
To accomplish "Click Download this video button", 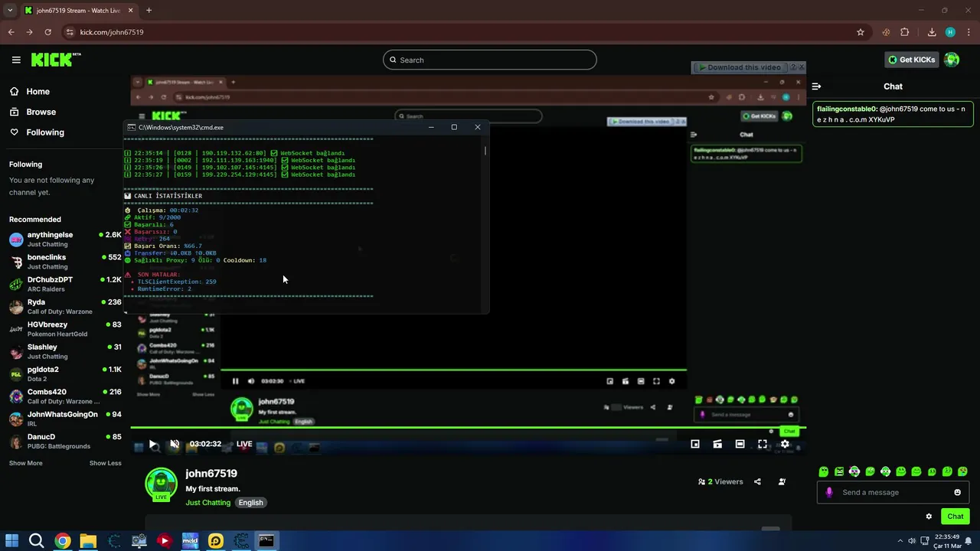I will pos(740,67).
